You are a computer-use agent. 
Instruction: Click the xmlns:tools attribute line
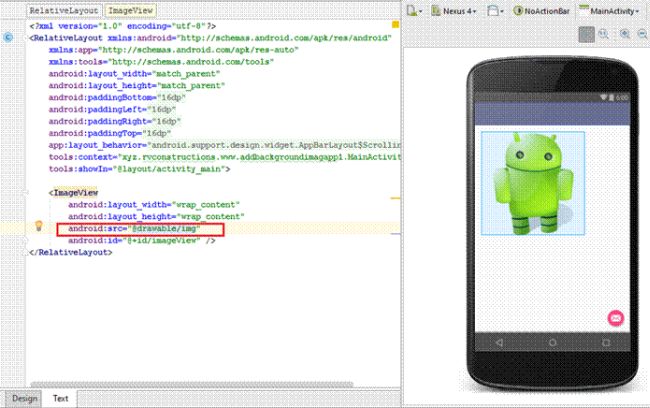(x=161, y=62)
